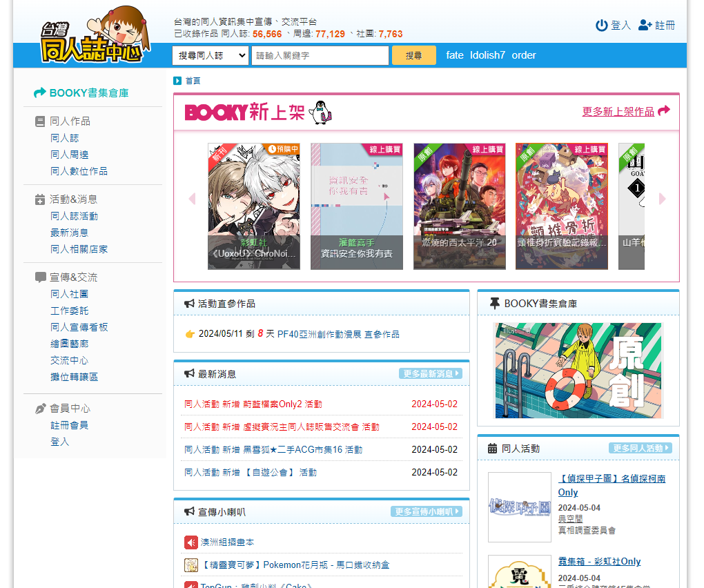Open the 【偵探甲子園】名偵探柯南Only event link
Image resolution: width=704 pixels, height=588 pixels.
point(612,486)
